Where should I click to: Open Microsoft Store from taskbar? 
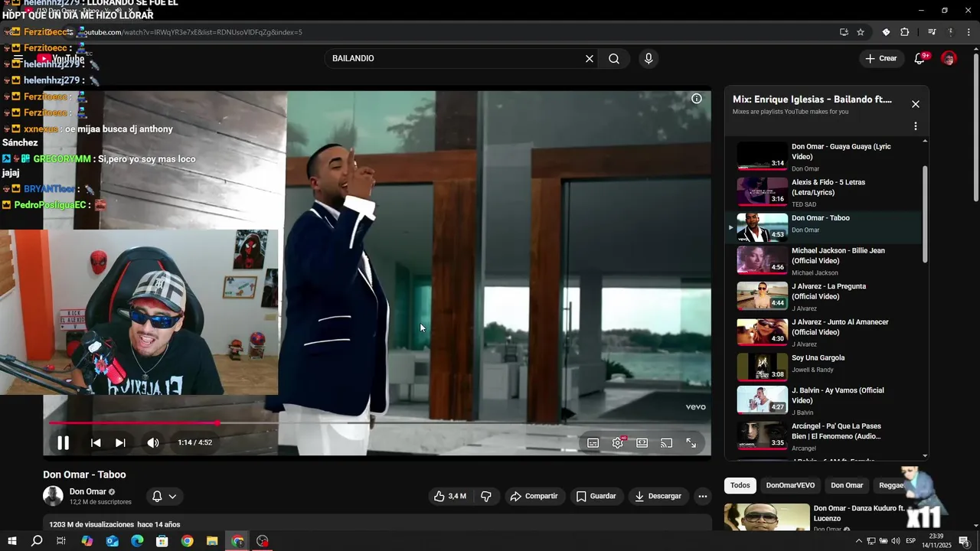coord(162,541)
